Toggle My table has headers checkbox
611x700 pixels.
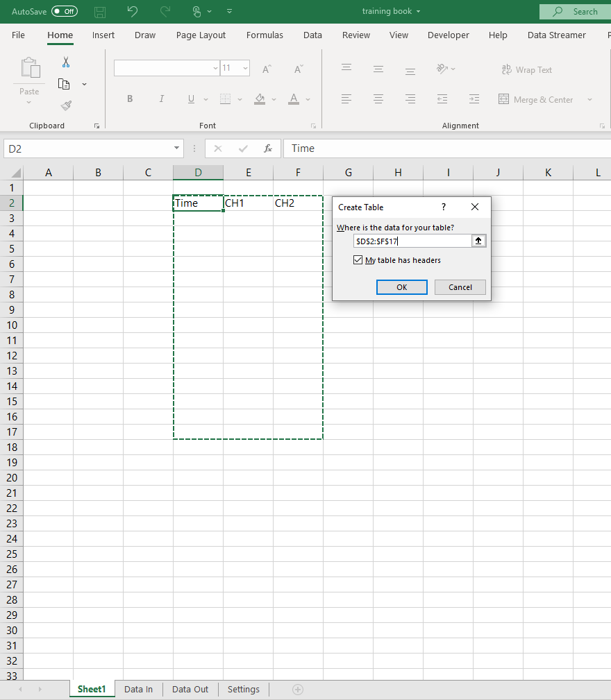click(x=358, y=260)
